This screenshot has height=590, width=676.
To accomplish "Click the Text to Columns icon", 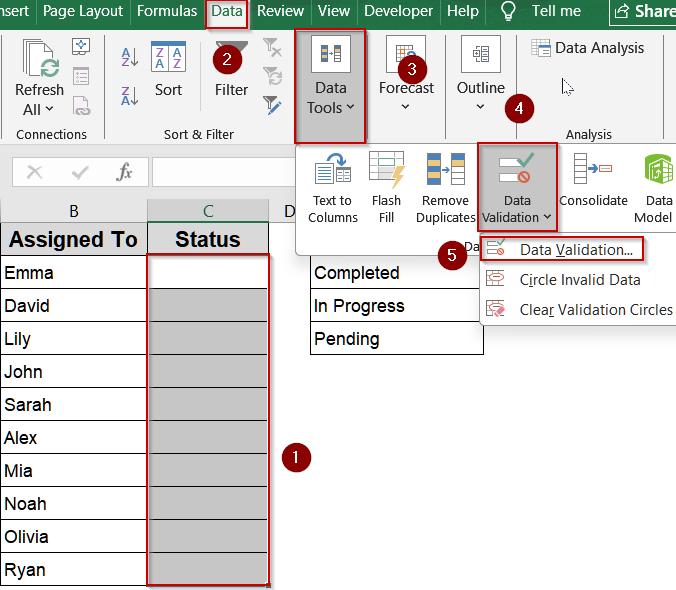I will point(332,169).
